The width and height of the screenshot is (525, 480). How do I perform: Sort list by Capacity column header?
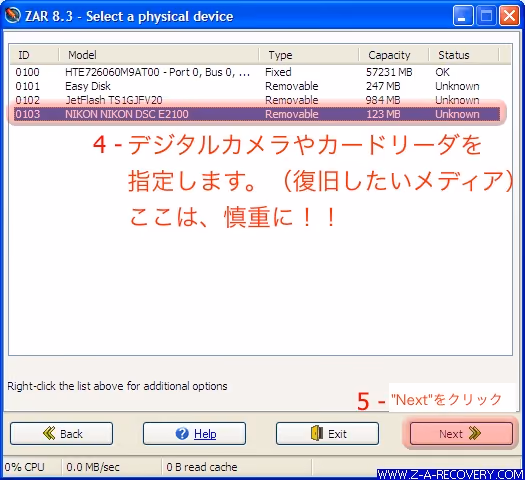[x=394, y=55]
